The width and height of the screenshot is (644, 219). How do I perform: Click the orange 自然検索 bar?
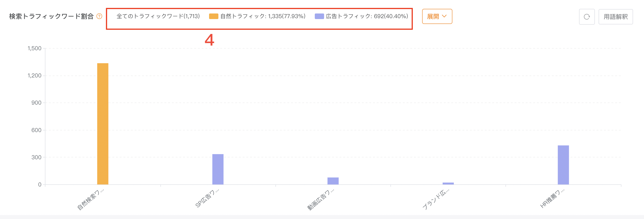coord(103,124)
